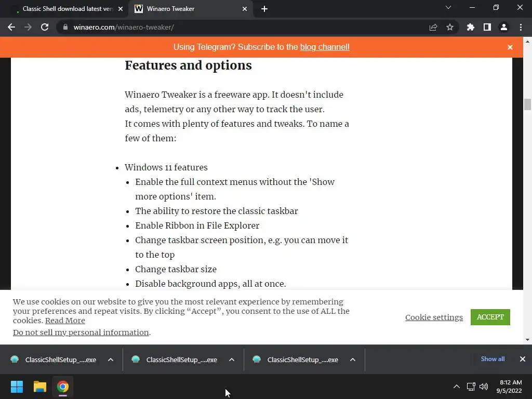Screen dimensions: 532x399
Task: Switch to the Classic Shell download tab
Action: pos(67,9)
